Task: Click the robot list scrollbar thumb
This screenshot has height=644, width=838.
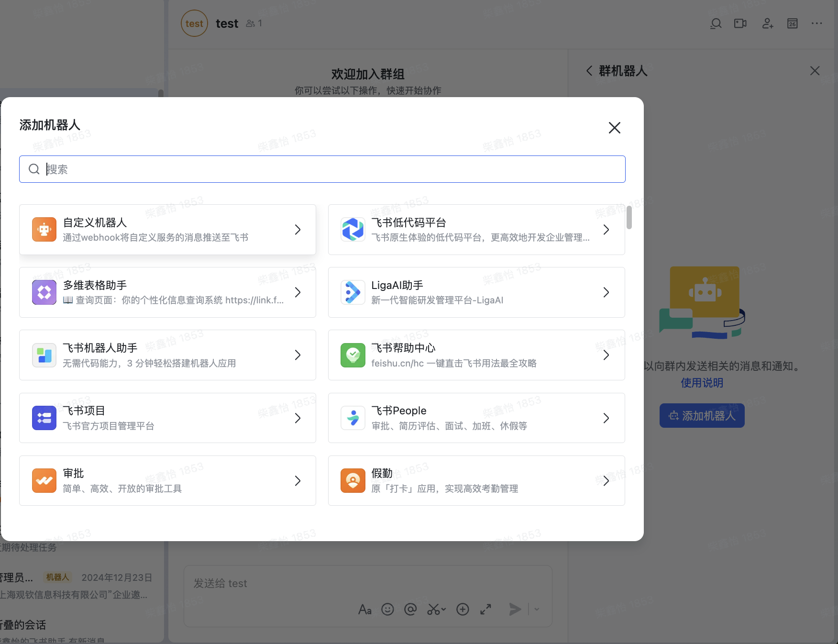Action: click(x=629, y=218)
